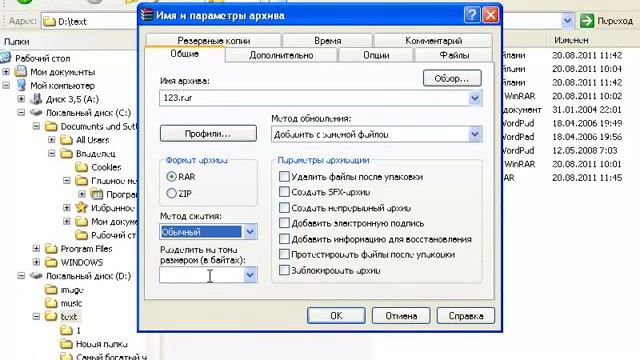Click the image folder icon

click(x=51, y=289)
